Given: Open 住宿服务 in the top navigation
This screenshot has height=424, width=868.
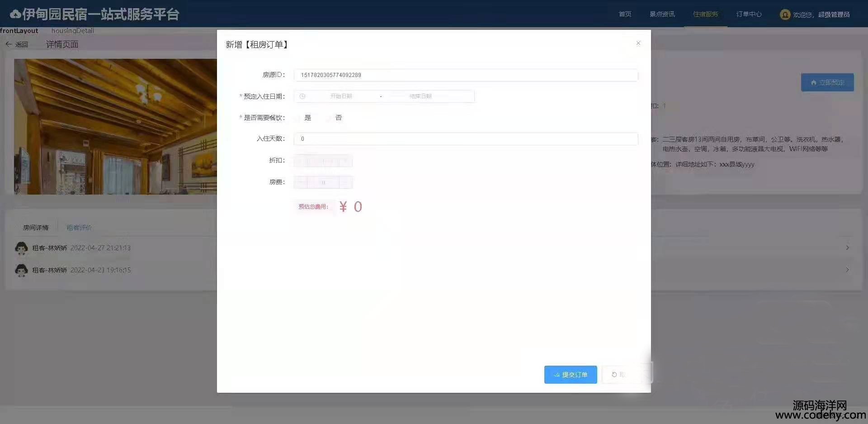Looking at the screenshot, I should (x=705, y=14).
